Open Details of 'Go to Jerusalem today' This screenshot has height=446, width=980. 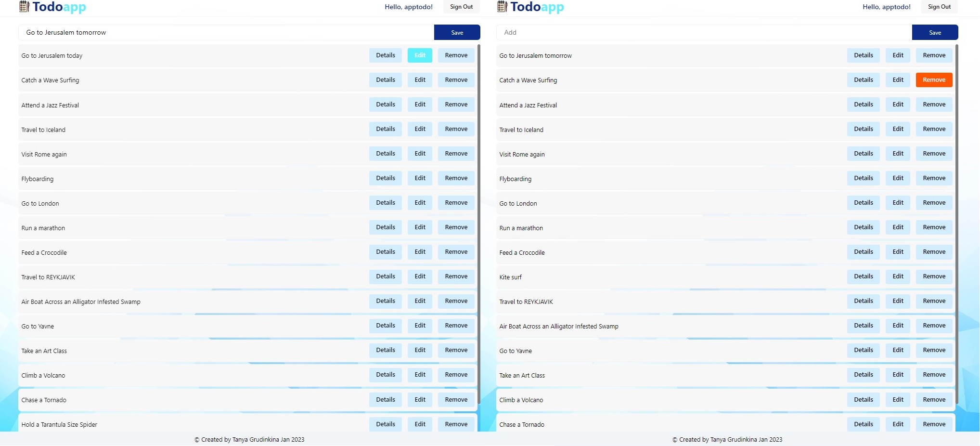[386, 55]
